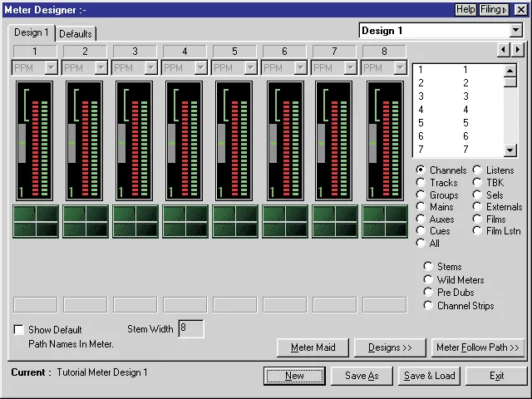Click the green quad panel below meter 7
The image size is (532, 399).
click(335, 221)
